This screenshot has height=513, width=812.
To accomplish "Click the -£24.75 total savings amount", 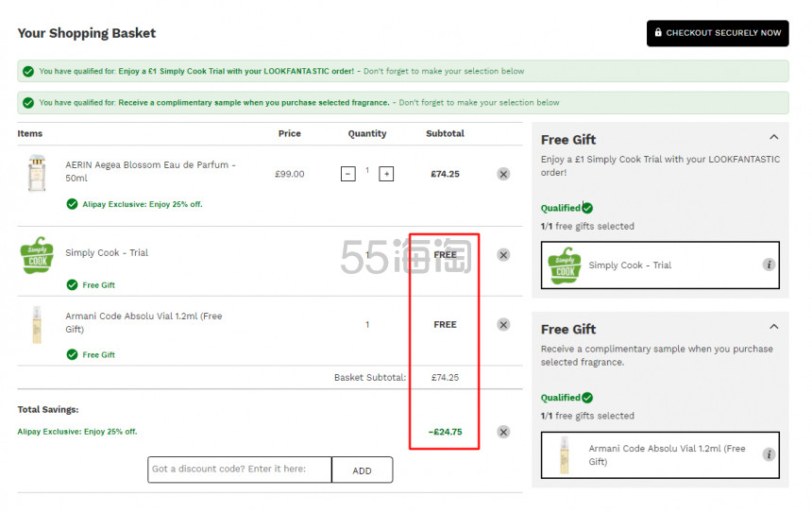I will tap(446, 432).
